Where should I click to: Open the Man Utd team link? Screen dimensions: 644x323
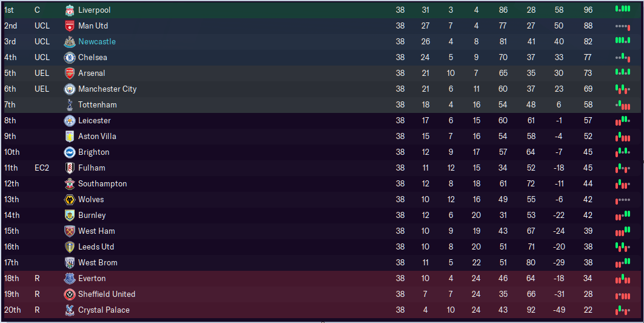(x=93, y=26)
